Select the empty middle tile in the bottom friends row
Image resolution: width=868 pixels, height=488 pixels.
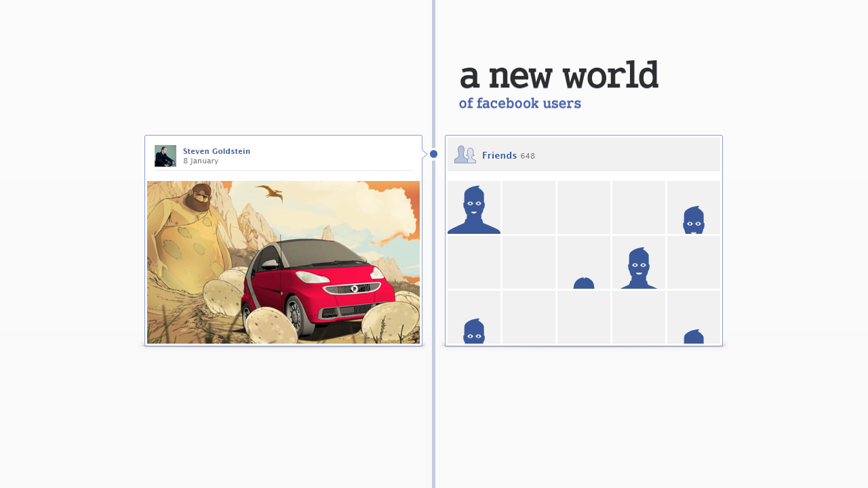(x=584, y=317)
